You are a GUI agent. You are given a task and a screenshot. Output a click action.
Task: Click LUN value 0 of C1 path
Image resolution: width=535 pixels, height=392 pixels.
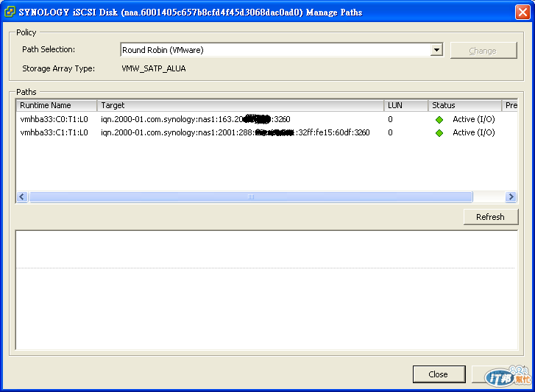[x=390, y=132]
